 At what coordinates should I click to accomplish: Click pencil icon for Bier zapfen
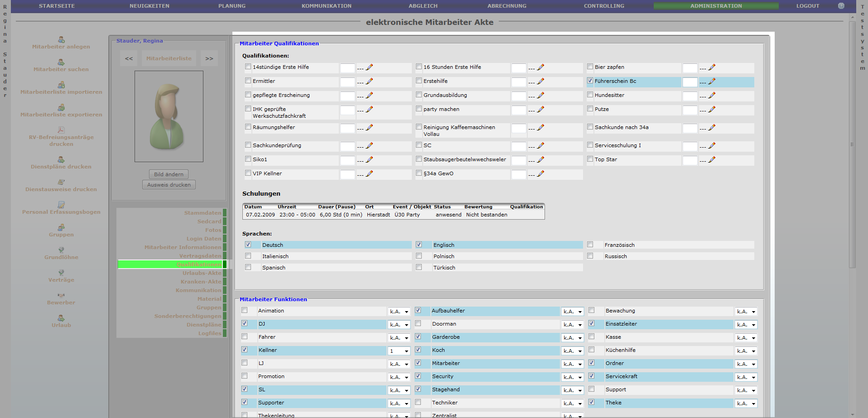coord(712,67)
